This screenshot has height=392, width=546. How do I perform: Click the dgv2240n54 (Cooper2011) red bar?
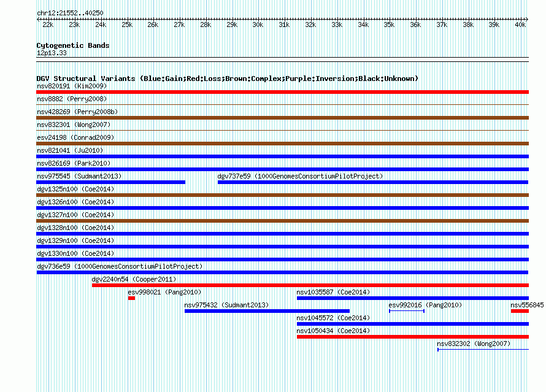click(x=310, y=285)
